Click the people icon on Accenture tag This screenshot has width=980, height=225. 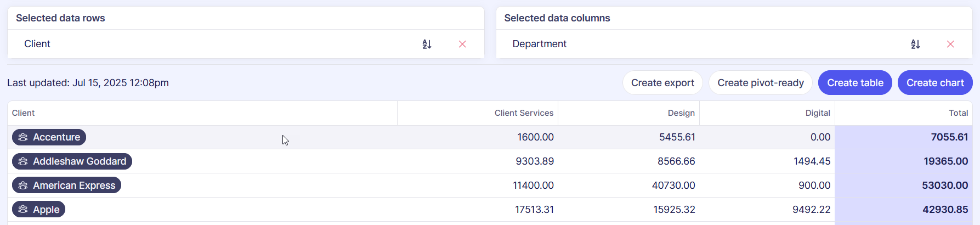(23, 137)
